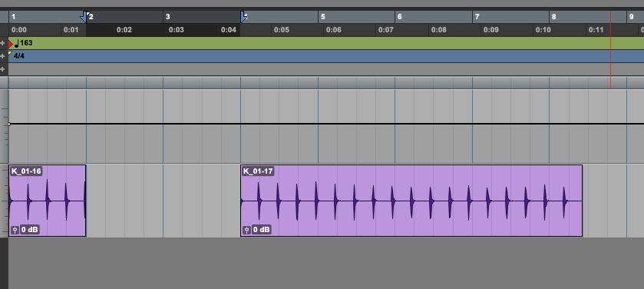Click 0:02 on the time ruler
The image size is (644, 289).
pos(124,30)
